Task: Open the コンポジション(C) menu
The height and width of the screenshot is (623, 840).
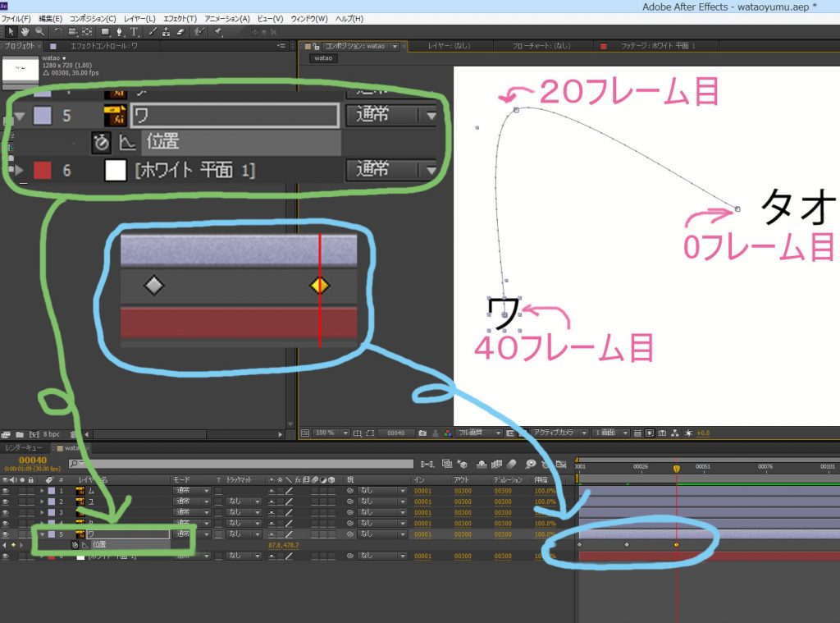Action: 93,19
